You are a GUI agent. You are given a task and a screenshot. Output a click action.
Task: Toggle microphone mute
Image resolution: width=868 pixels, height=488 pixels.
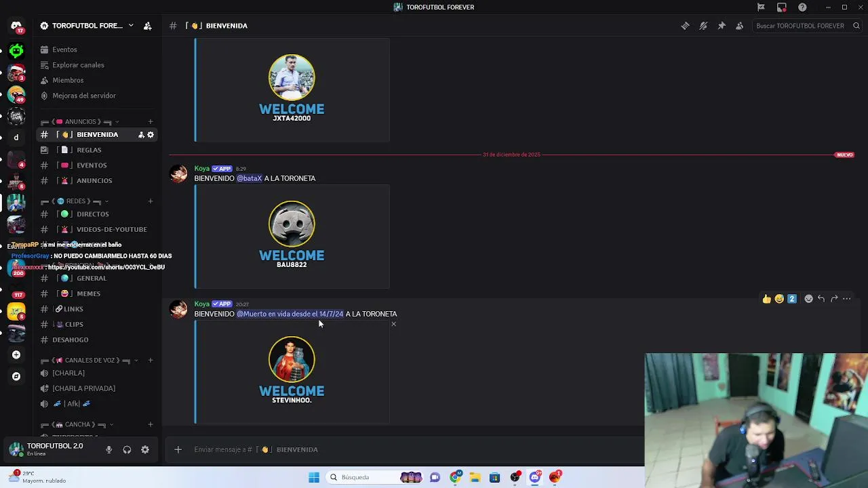click(x=108, y=449)
